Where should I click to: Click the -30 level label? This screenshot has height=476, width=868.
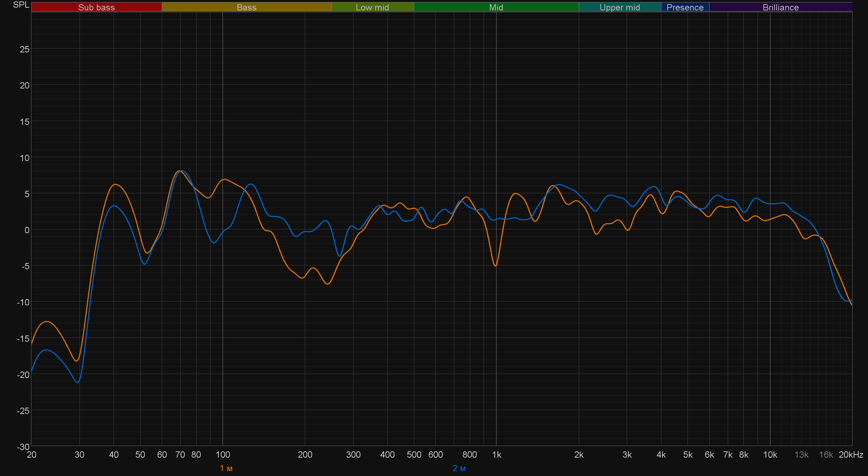(23, 447)
